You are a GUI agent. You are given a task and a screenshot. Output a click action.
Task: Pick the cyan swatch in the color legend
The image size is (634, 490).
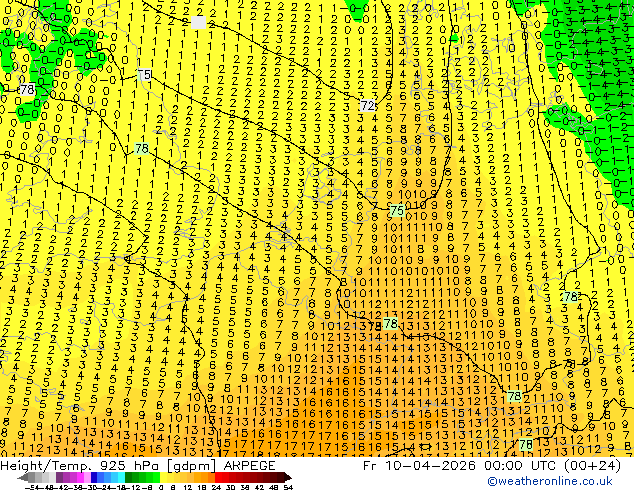coord(121,477)
